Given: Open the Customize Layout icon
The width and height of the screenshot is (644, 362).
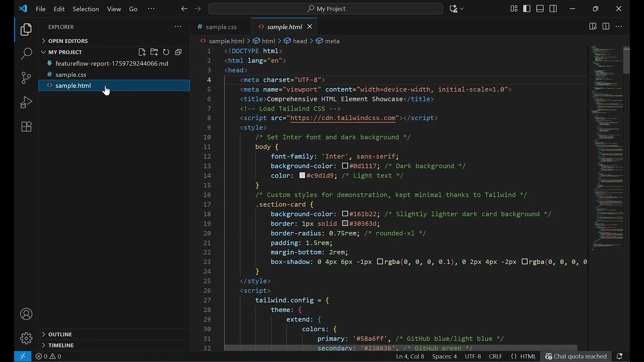Looking at the screenshot, I should pyautogui.click(x=514, y=9).
